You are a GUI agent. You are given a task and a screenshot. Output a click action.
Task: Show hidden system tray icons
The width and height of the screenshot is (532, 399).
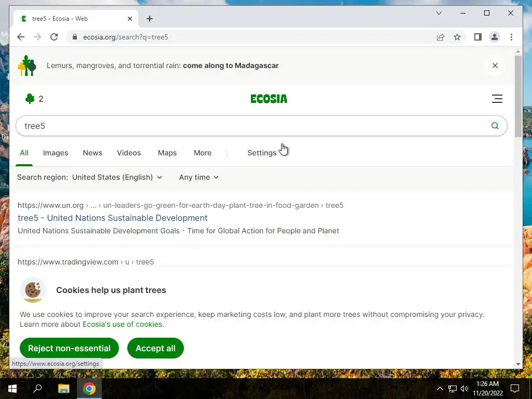click(440, 389)
